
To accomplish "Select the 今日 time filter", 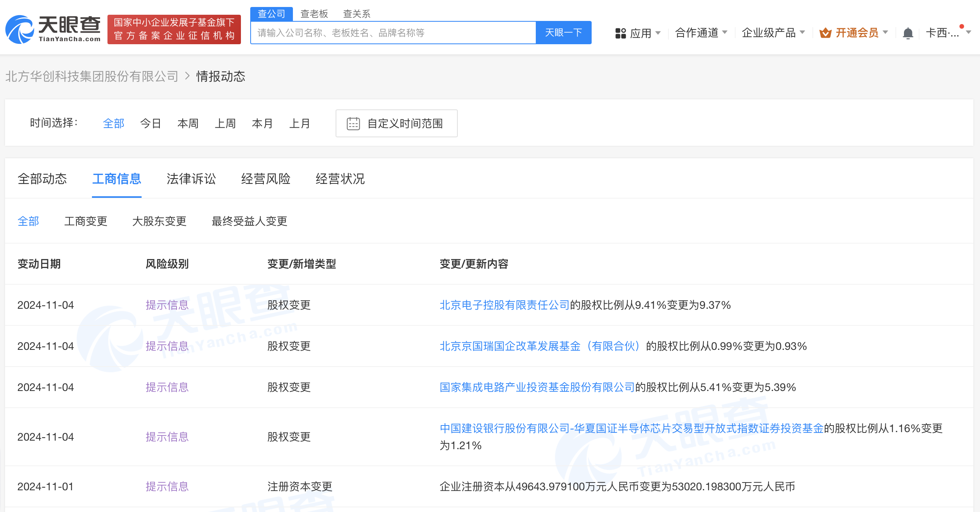I will click(151, 124).
